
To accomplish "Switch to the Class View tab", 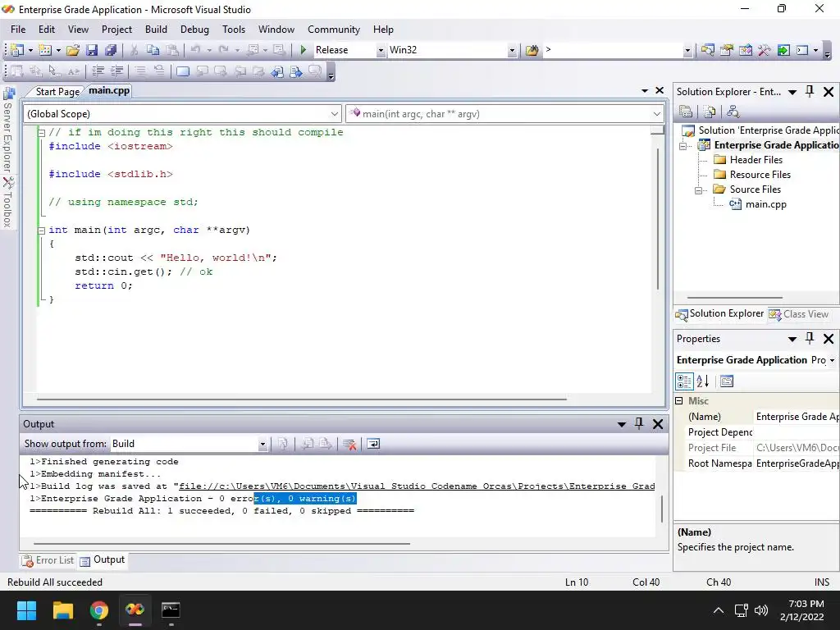I will (x=799, y=314).
